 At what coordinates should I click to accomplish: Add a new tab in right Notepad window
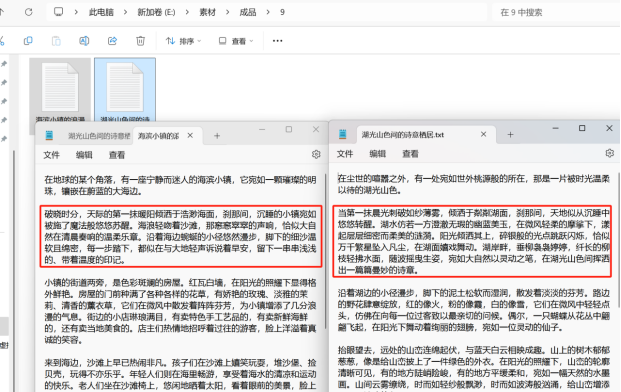(511, 135)
